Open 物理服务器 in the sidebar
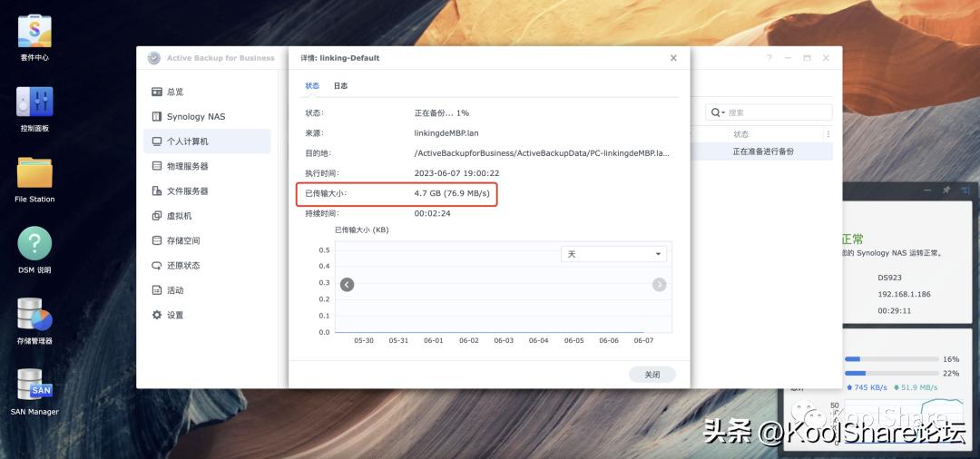Screen dimensions: 980x459 point(207,166)
